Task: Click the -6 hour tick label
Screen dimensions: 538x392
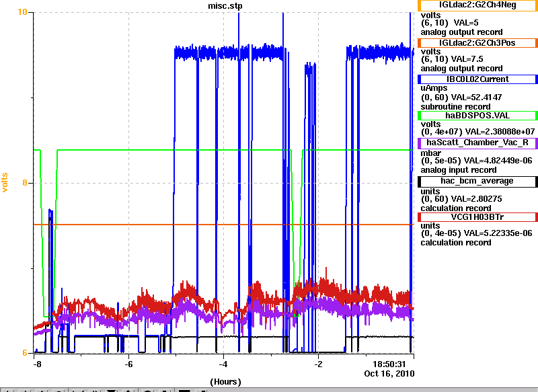Action: [128, 364]
